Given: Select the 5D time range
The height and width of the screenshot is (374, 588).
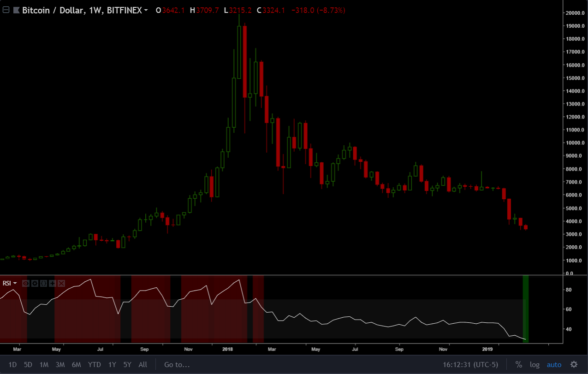Looking at the screenshot, I should (x=28, y=365).
